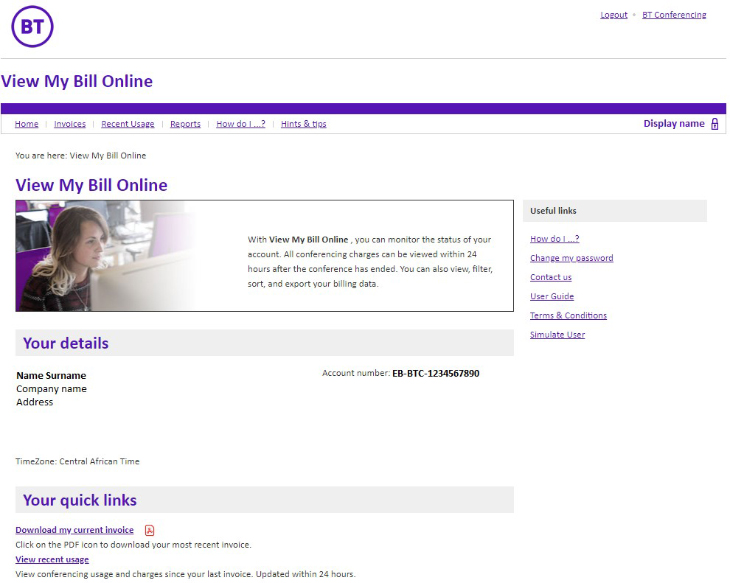Open the Invoices menu item
The height and width of the screenshot is (583, 730).
tap(70, 124)
